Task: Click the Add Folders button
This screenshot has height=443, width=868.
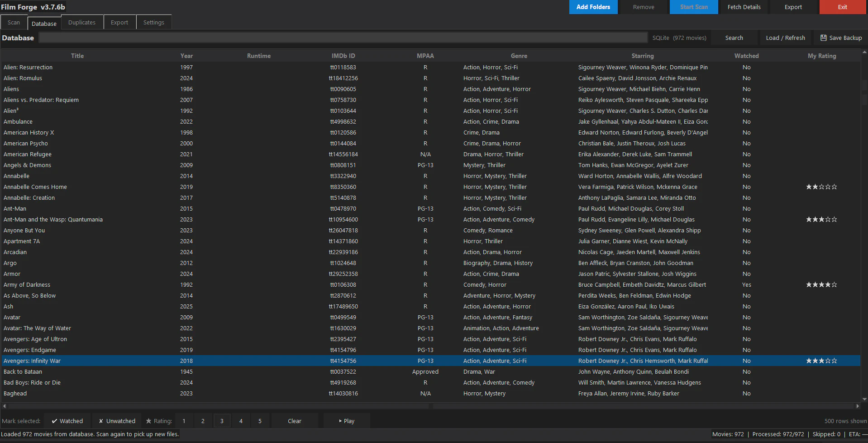Action: pyautogui.click(x=593, y=7)
